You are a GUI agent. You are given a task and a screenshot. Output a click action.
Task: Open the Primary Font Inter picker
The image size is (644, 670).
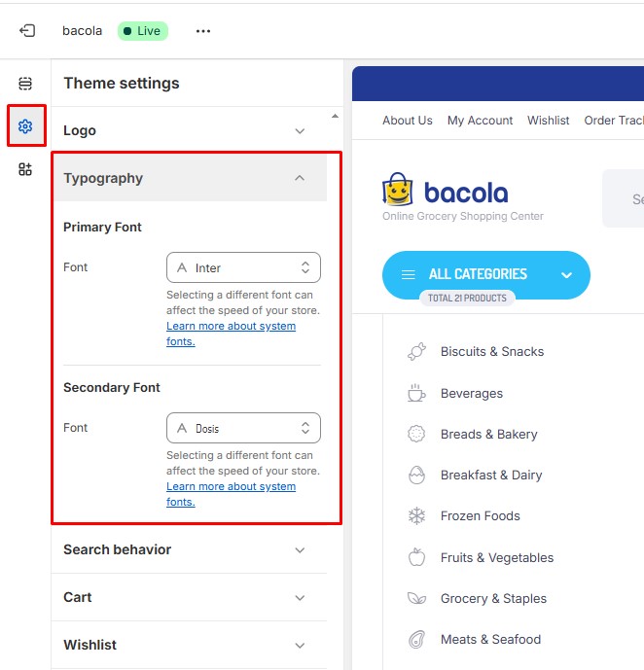(243, 267)
